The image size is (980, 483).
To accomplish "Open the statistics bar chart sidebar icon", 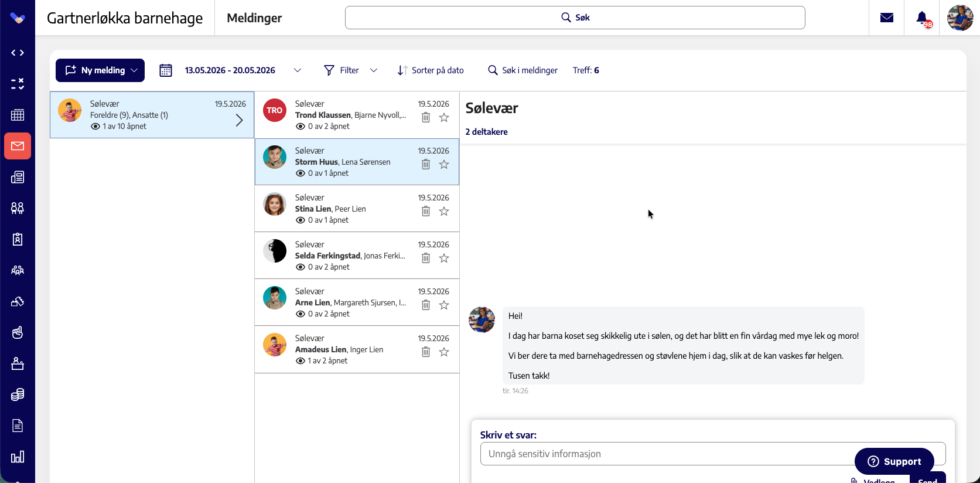I will click(18, 457).
